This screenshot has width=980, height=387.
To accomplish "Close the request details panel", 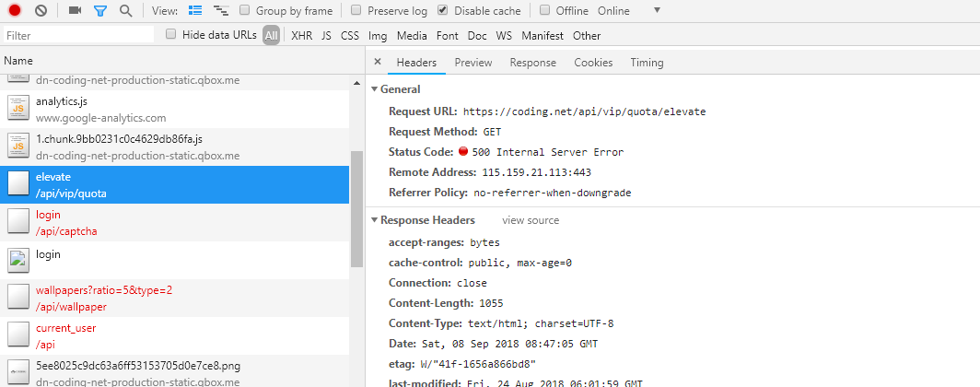I will (378, 63).
